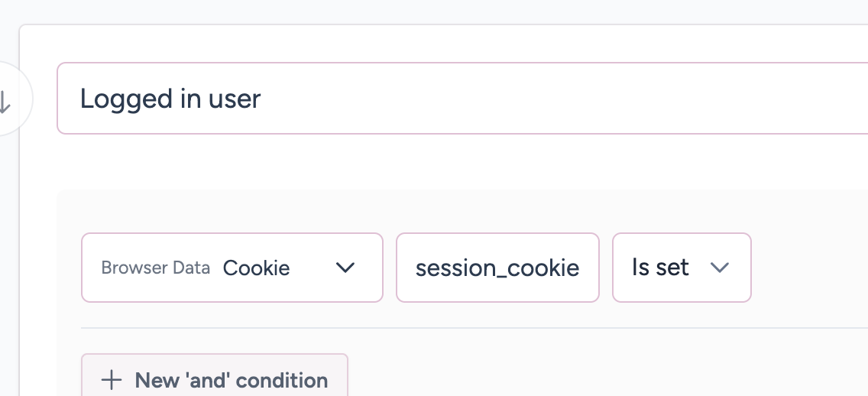
Task: Click the "Logged in user" name field
Action: tap(458, 99)
